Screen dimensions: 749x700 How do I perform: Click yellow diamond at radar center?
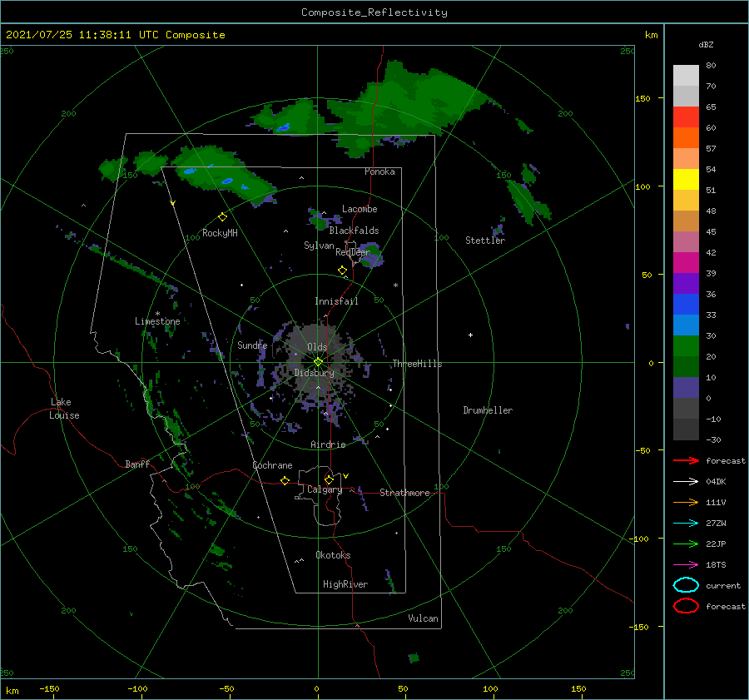point(318,362)
